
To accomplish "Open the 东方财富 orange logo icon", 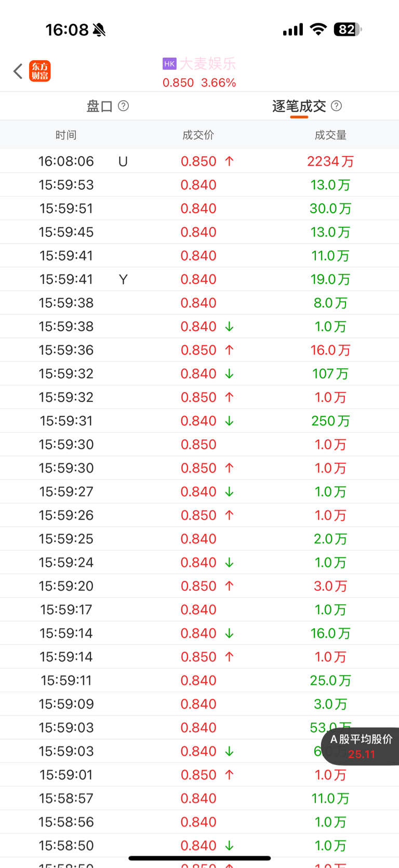I will pos(40,71).
